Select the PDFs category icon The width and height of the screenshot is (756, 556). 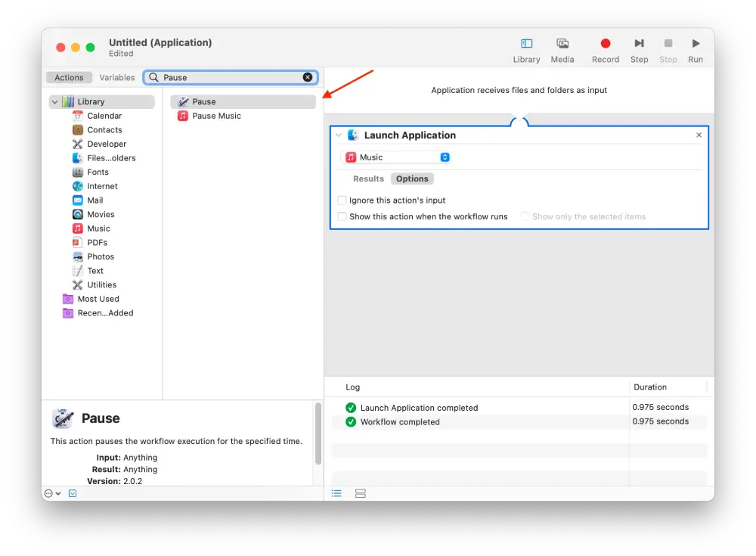click(x=78, y=242)
